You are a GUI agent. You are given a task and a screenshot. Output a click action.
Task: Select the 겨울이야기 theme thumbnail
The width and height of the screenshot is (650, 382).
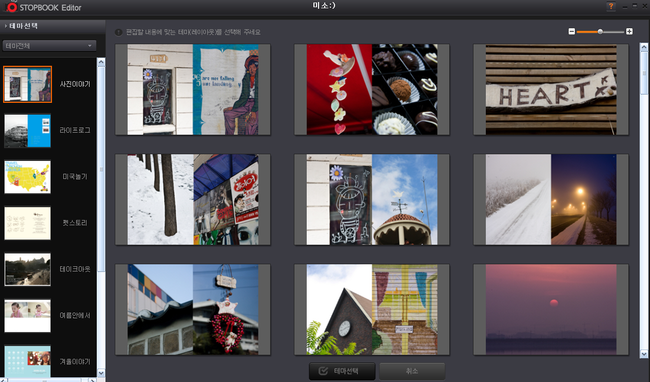(x=27, y=361)
